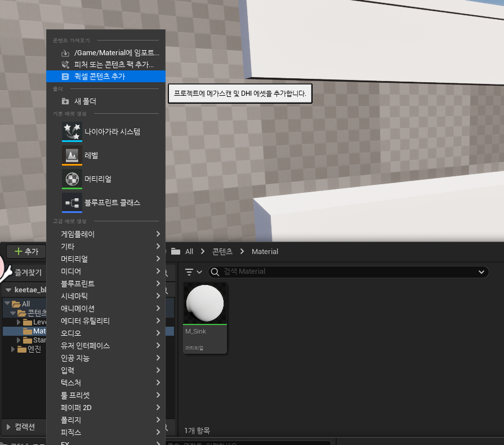Click the Level asset icon
504x445 pixels.
point(72,155)
